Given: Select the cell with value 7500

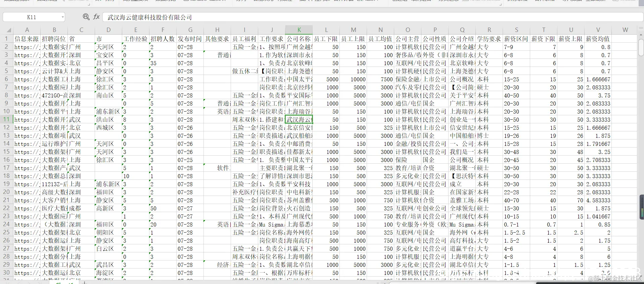Looking at the screenshot, I should [380, 79].
